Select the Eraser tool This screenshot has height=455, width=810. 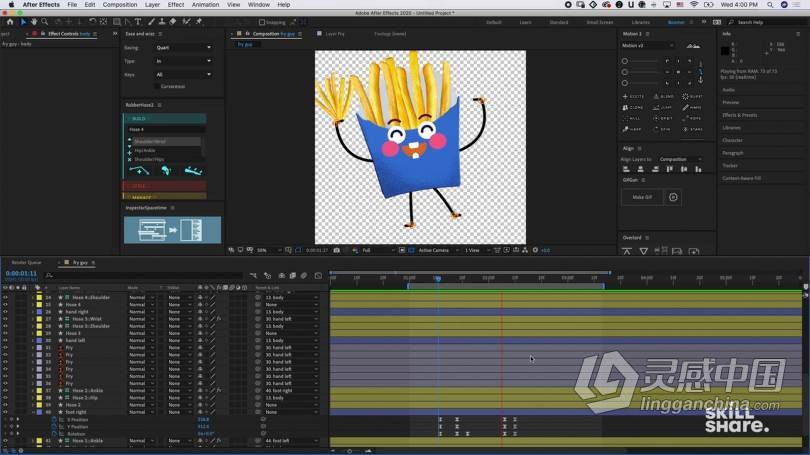[173, 22]
